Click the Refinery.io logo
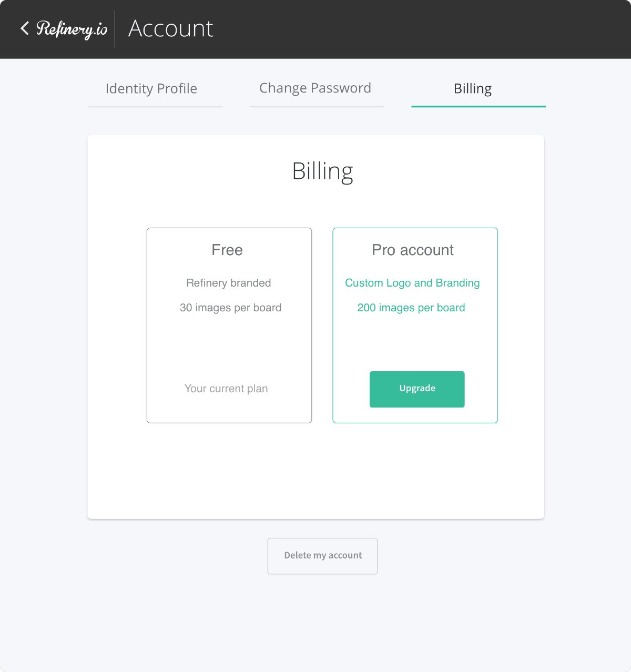The height and width of the screenshot is (672, 631). coord(72,29)
